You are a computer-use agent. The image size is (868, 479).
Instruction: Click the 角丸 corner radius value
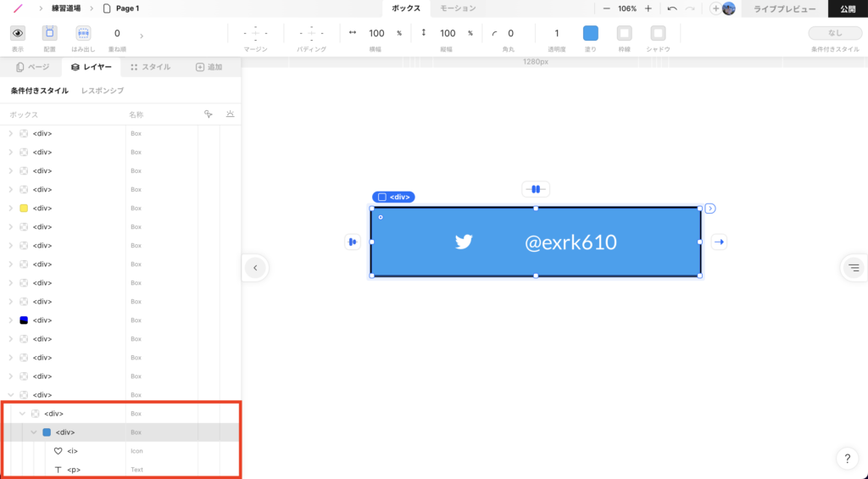tap(510, 33)
